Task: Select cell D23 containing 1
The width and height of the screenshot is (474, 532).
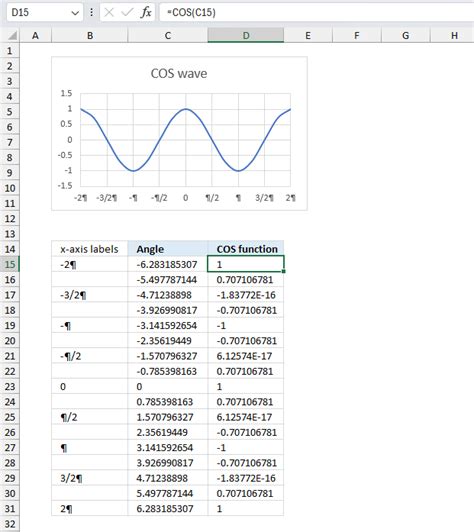Action: coord(246,386)
